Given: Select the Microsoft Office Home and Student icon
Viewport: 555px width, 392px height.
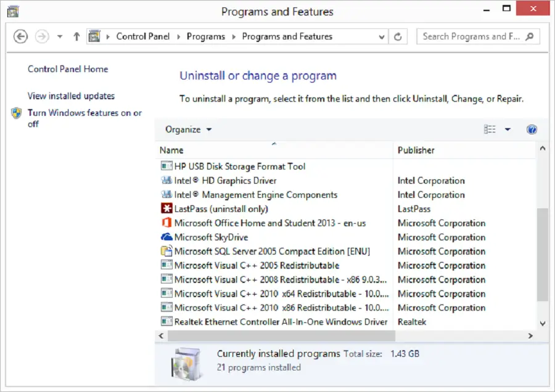Looking at the screenshot, I should (x=166, y=223).
